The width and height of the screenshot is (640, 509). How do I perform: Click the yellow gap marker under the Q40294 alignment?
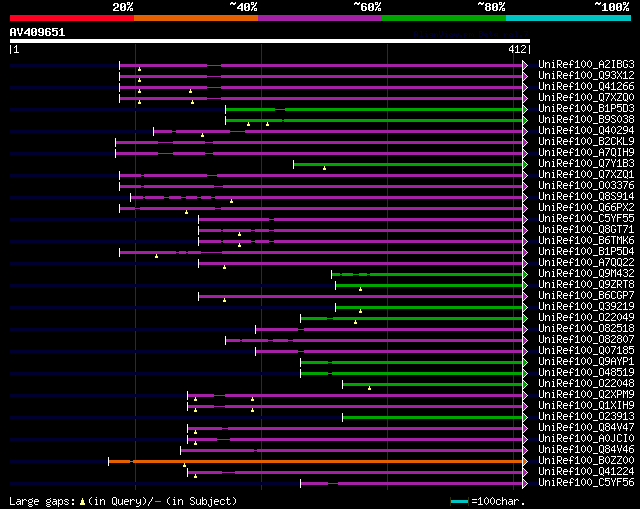(x=202, y=135)
